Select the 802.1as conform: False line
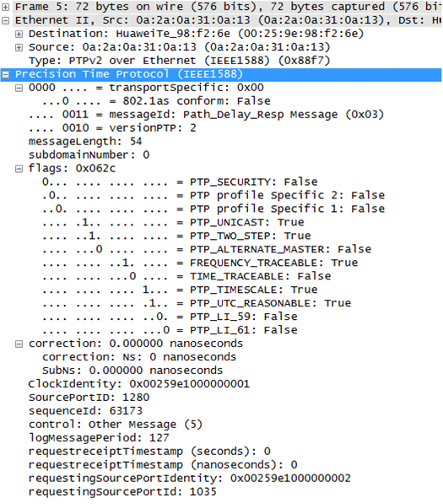 coord(156,101)
